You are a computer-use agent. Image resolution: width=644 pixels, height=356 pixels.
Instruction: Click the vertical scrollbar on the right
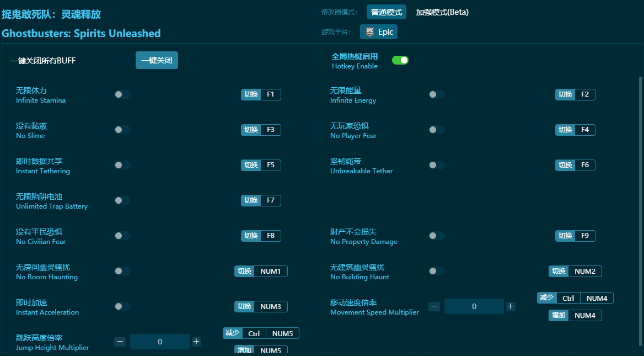tap(640, 210)
